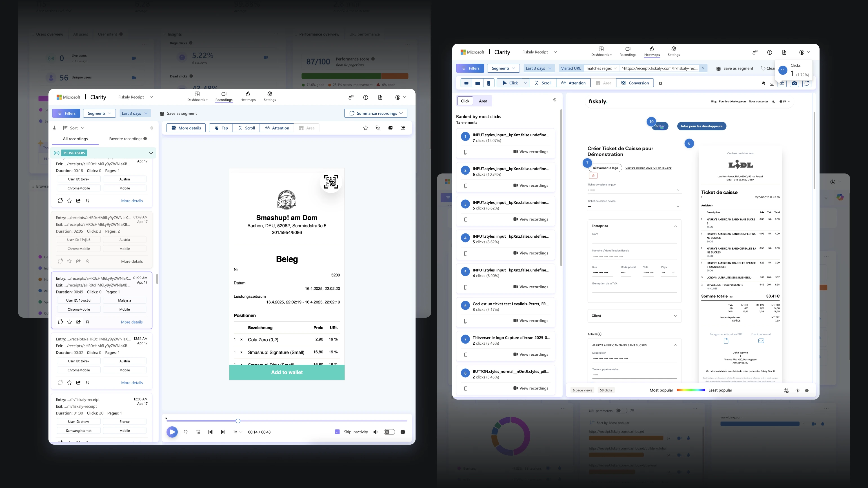Screen dimensions: 868x488
Task: Open the 1x playback speed dropdown
Action: [237, 432]
